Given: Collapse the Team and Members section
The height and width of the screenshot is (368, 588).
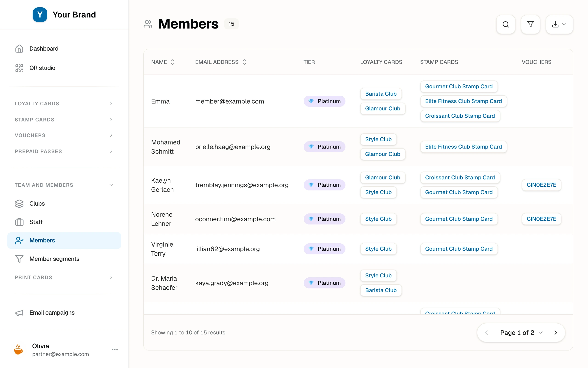Looking at the screenshot, I should (64, 185).
